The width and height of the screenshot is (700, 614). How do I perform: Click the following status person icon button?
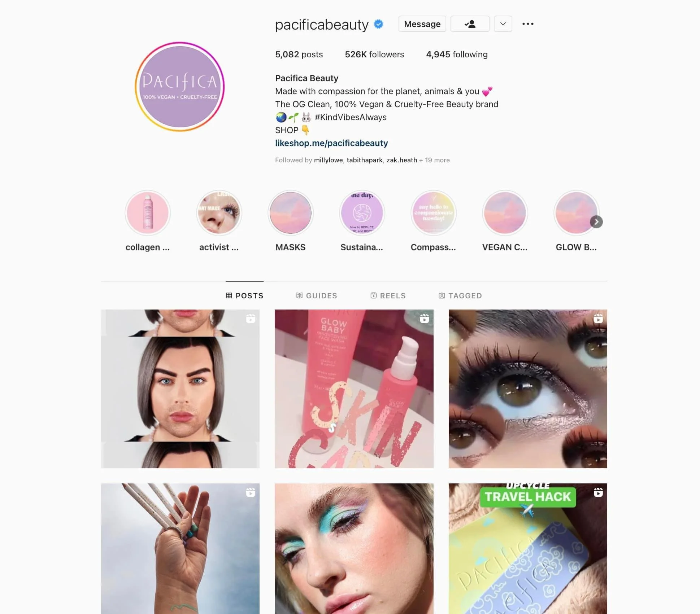[x=470, y=24]
